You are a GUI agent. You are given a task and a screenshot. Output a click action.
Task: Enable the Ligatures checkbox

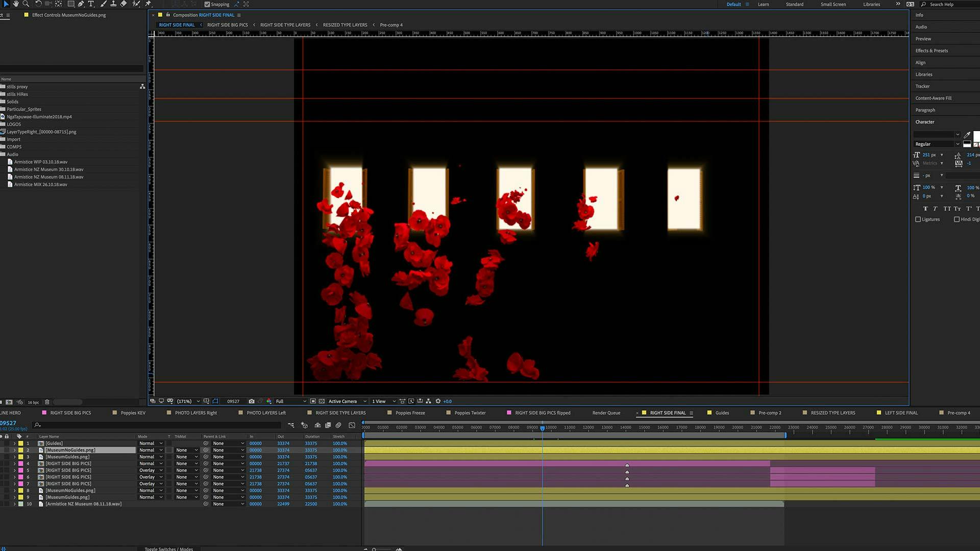918,219
